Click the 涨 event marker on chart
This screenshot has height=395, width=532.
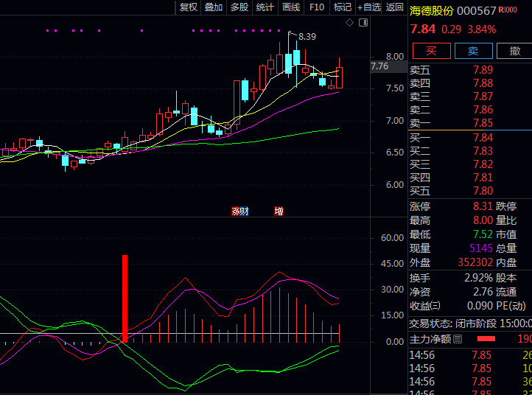click(236, 212)
